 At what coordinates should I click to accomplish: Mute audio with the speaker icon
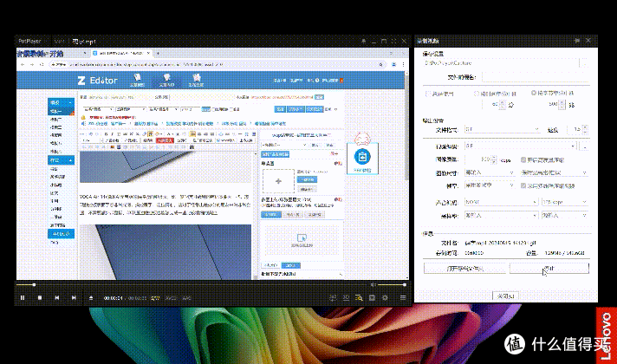[x=373, y=284]
